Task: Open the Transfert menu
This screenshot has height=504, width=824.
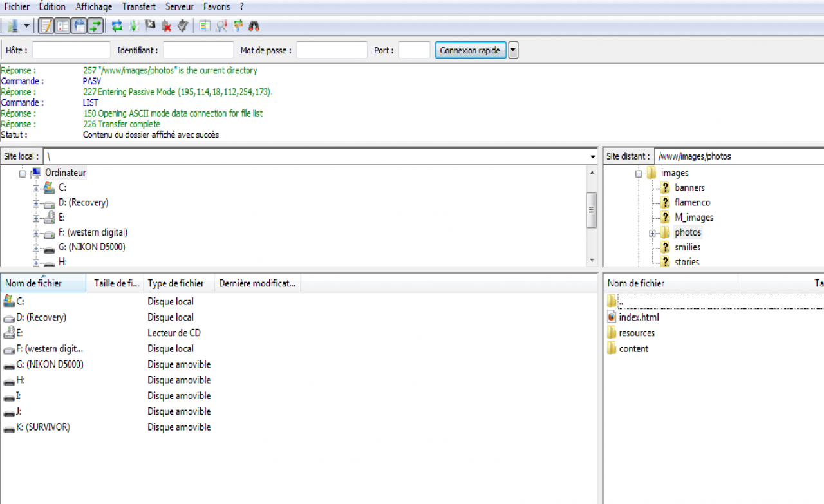Action: (138, 6)
